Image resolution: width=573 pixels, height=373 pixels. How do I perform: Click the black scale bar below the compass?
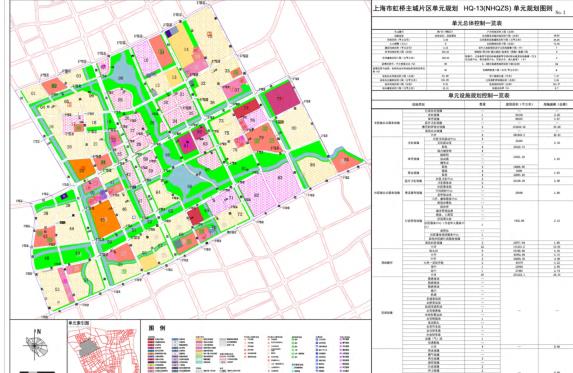click(37, 371)
